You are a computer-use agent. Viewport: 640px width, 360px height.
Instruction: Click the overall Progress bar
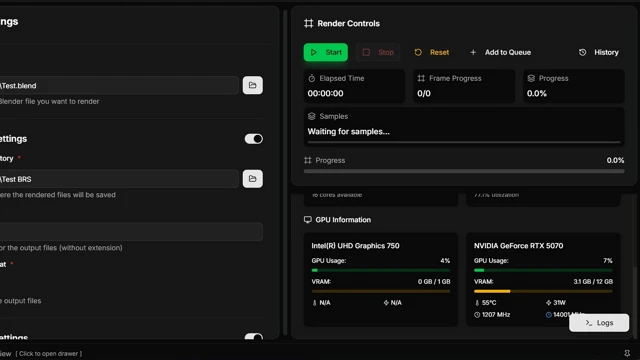click(464, 171)
